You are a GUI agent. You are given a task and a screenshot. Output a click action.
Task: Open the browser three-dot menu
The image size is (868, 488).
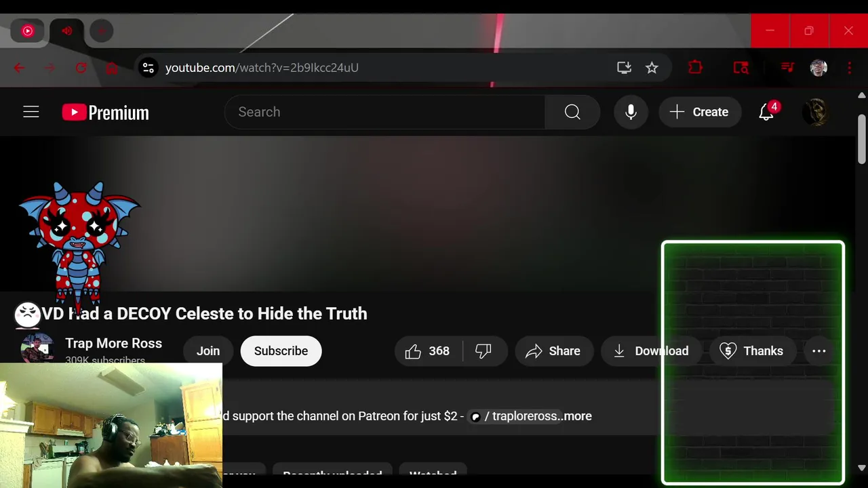[x=849, y=67]
